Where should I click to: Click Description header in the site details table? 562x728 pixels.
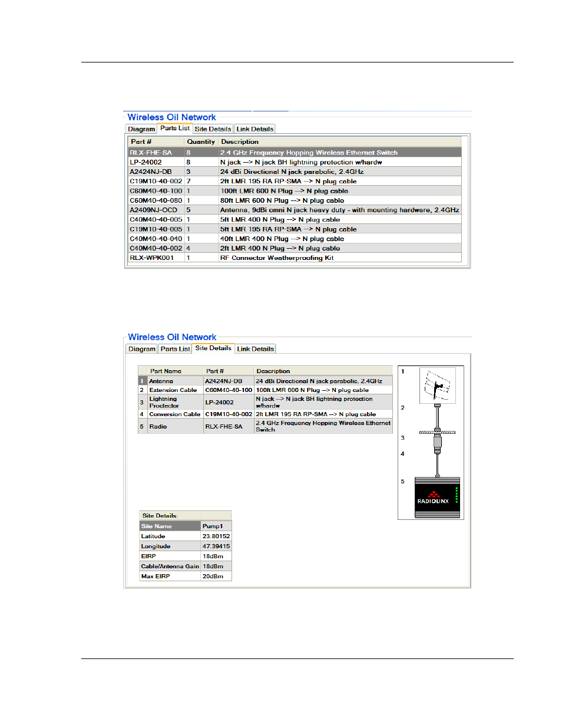[x=323, y=371]
